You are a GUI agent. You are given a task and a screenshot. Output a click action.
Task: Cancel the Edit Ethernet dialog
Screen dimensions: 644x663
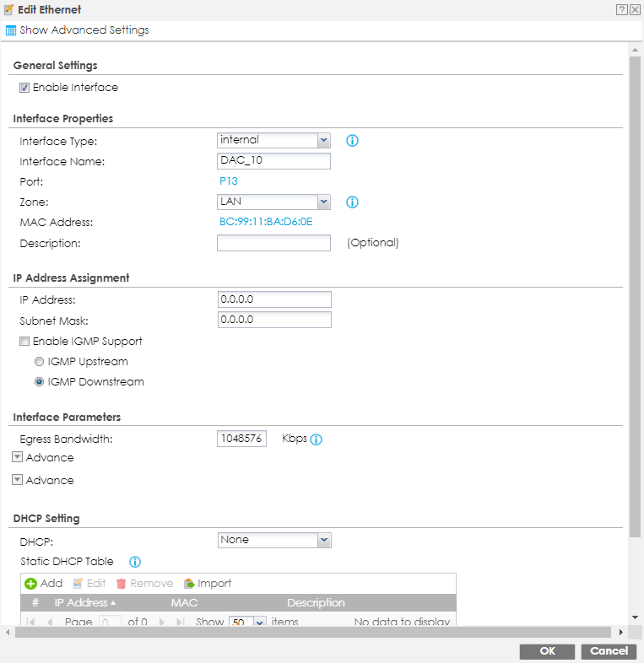(609, 651)
